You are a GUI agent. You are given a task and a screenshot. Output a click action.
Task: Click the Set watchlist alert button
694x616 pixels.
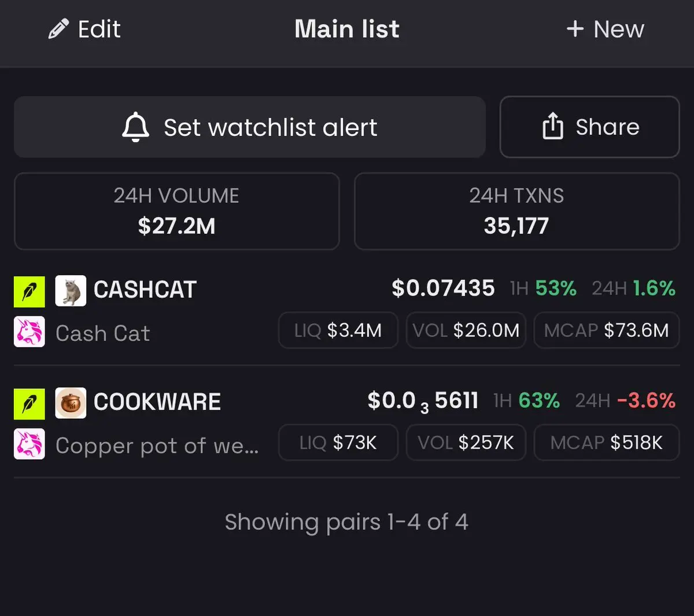(249, 127)
